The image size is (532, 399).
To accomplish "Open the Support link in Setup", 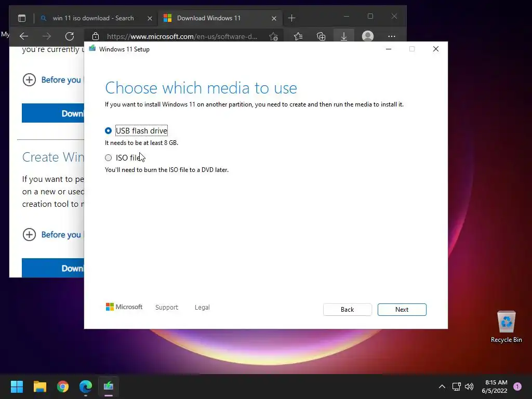I will point(167,308).
